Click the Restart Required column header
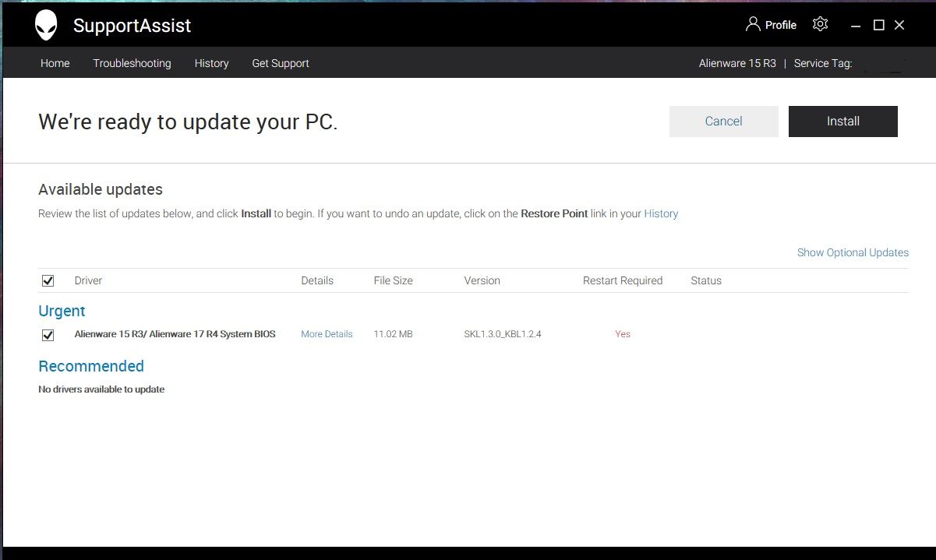Viewport: 936px width, 560px height. (x=623, y=280)
